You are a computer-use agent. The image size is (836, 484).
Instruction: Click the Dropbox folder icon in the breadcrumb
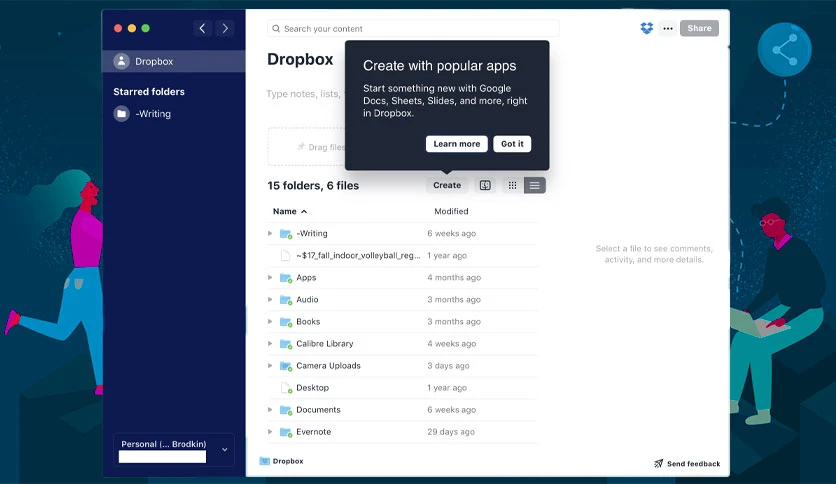pos(264,461)
